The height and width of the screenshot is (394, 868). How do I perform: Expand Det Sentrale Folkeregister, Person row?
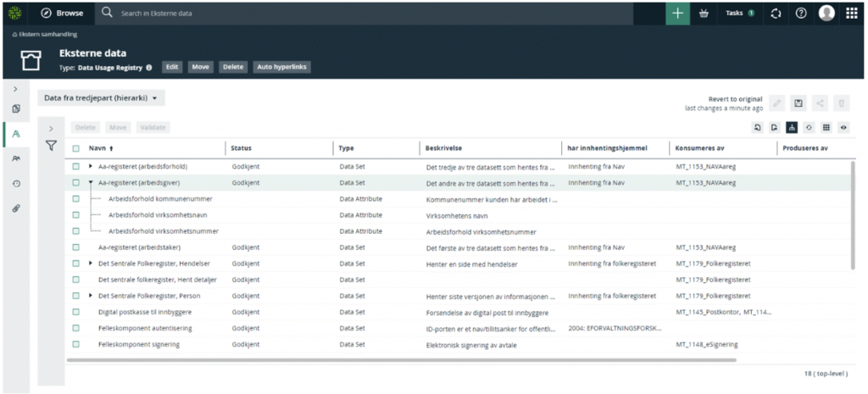(x=91, y=296)
